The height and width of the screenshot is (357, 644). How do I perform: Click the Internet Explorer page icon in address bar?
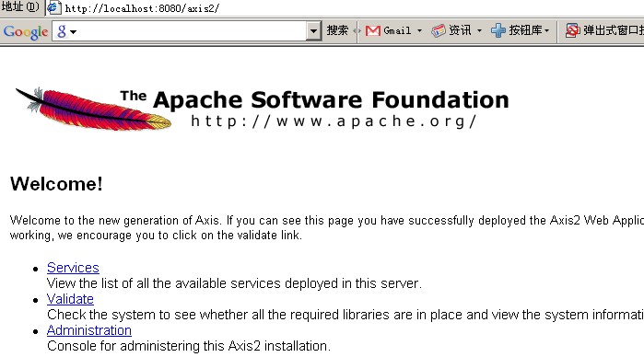click(53, 7)
